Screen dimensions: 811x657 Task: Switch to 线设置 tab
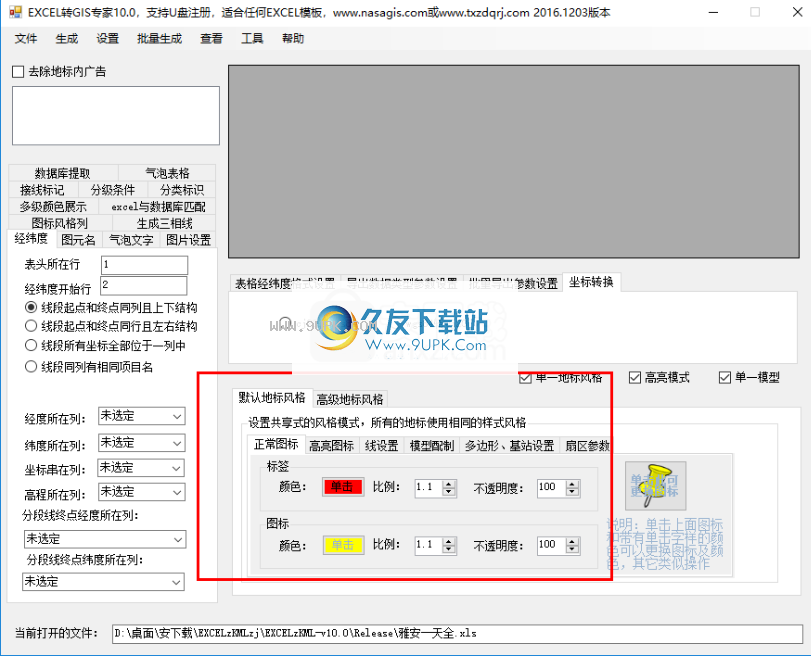[382, 446]
